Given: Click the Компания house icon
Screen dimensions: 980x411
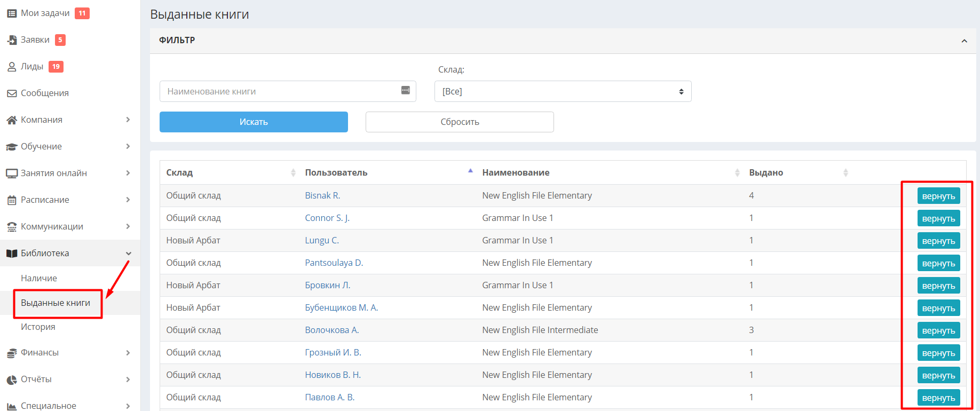Looking at the screenshot, I should pos(12,120).
